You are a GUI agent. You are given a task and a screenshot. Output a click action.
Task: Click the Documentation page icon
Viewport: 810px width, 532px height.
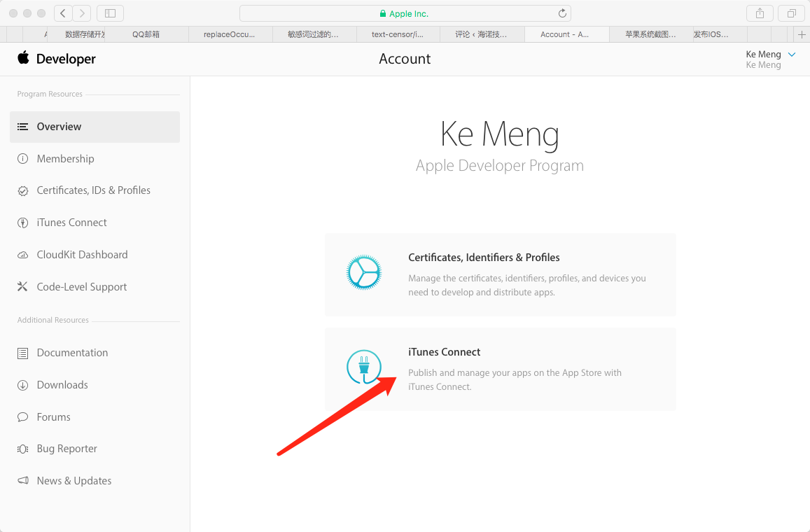tap(22, 353)
